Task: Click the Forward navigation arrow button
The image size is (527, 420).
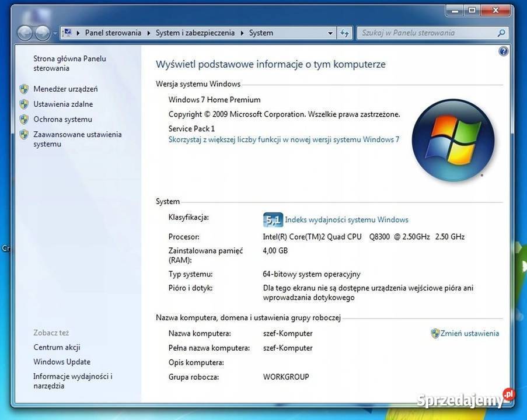Action: (43, 33)
